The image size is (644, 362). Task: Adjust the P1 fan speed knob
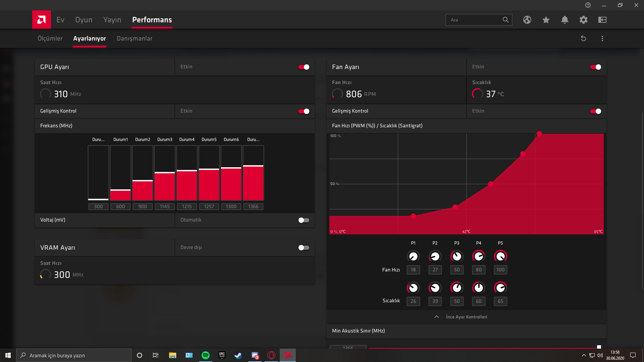[413, 256]
